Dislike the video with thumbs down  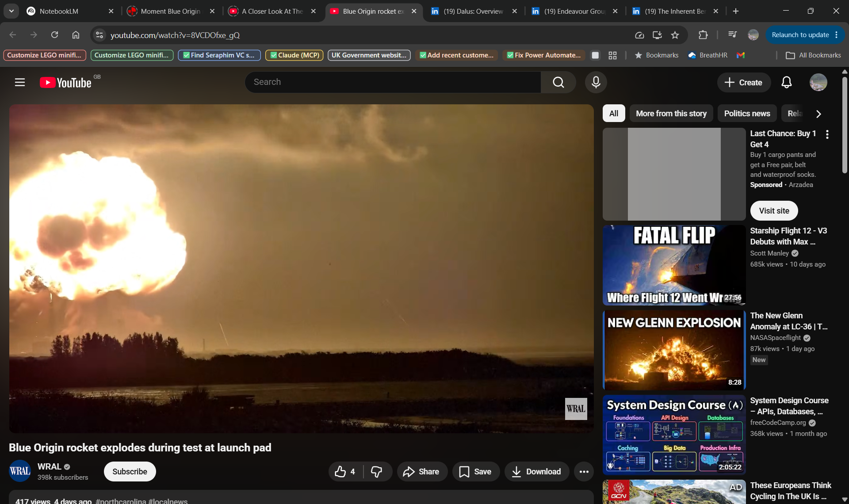point(377,472)
